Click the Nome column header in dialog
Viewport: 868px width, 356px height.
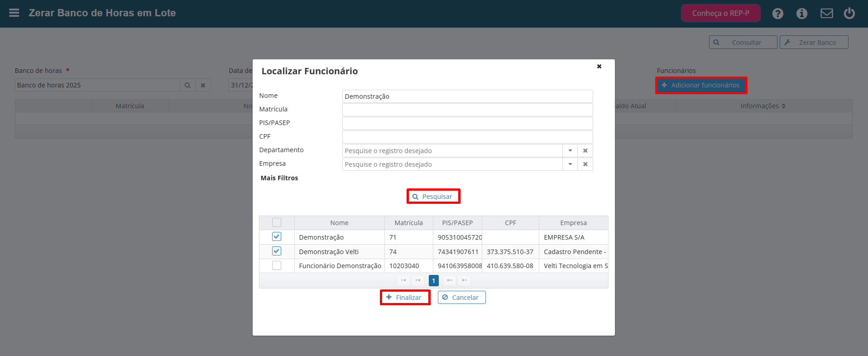(x=339, y=223)
